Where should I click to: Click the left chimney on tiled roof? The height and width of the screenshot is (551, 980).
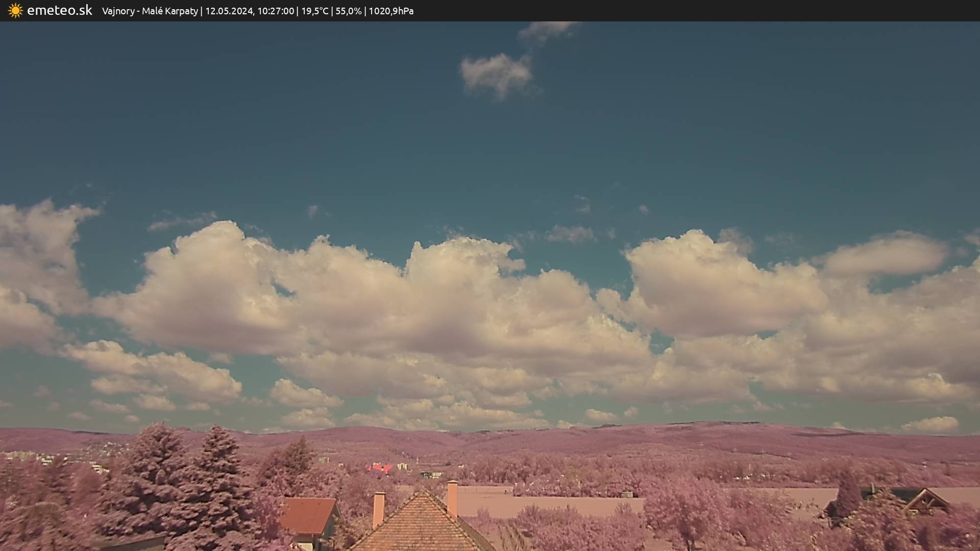pyautogui.click(x=378, y=509)
